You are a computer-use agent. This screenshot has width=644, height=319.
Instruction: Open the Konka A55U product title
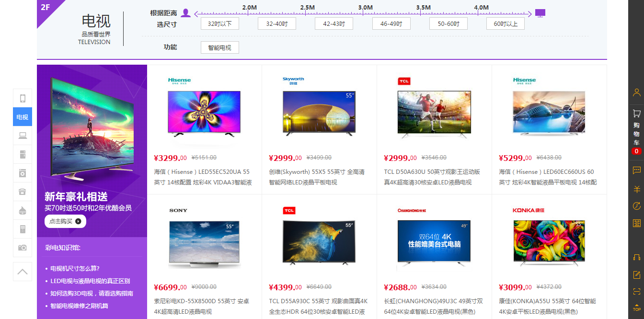(x=547, y=306)
